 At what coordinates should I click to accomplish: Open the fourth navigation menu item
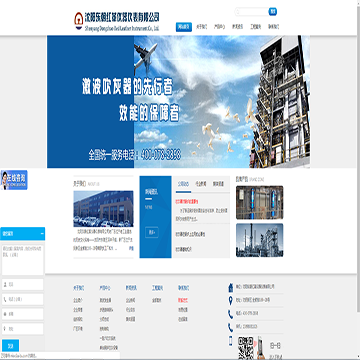click(x=237, y=27)
